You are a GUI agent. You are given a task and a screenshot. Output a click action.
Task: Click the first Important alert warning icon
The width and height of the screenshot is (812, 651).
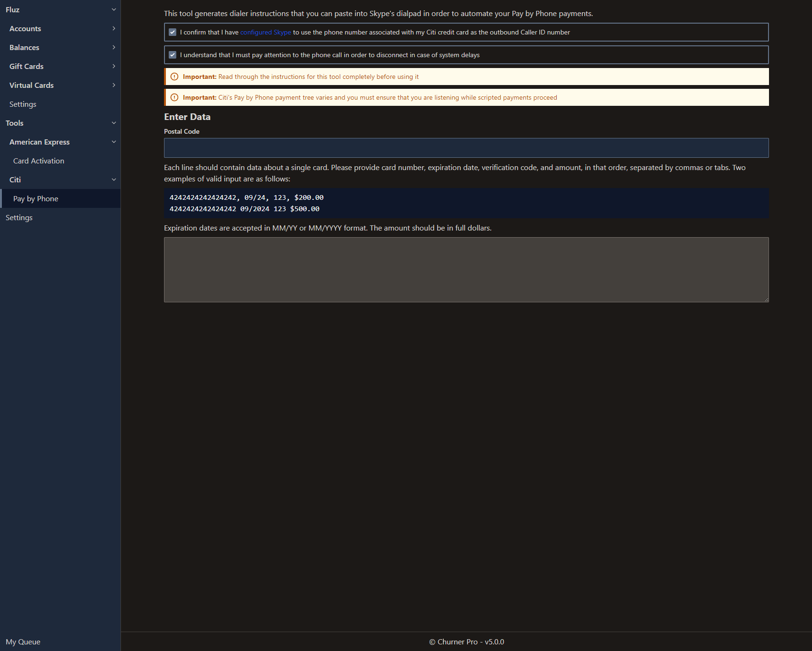point(174,77)
